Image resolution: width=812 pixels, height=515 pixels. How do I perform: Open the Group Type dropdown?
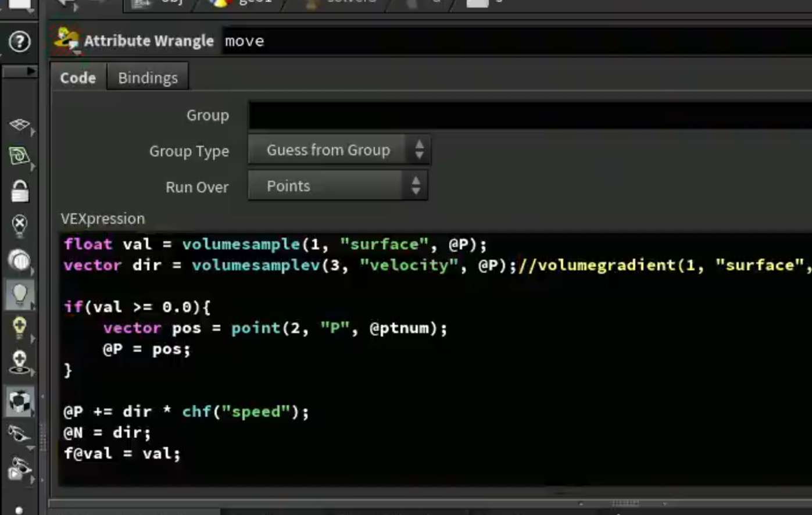click(x=339, y=150)
